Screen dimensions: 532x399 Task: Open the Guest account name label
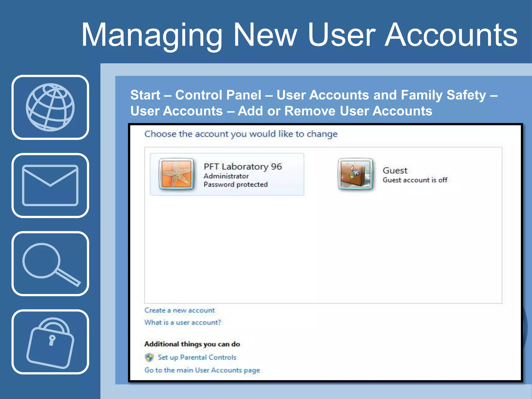click(395, 170)
